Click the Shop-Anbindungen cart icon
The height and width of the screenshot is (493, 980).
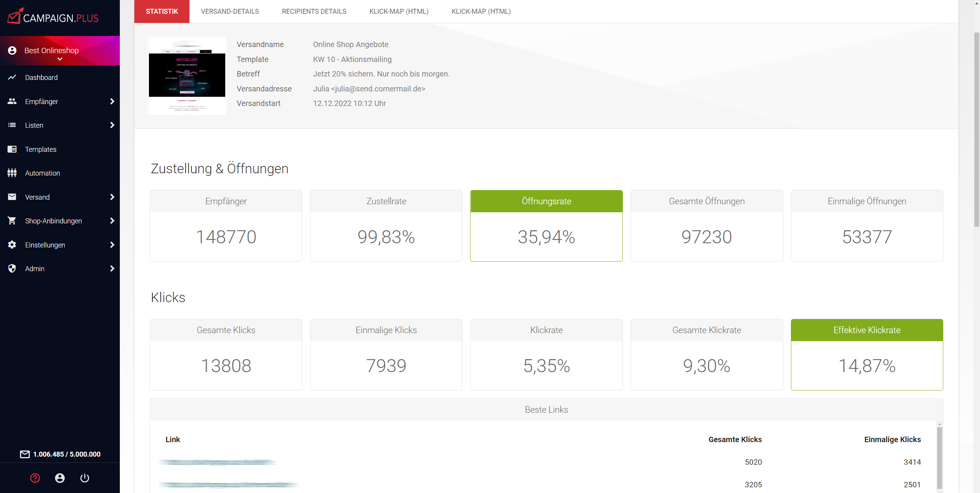pos(12,221)
